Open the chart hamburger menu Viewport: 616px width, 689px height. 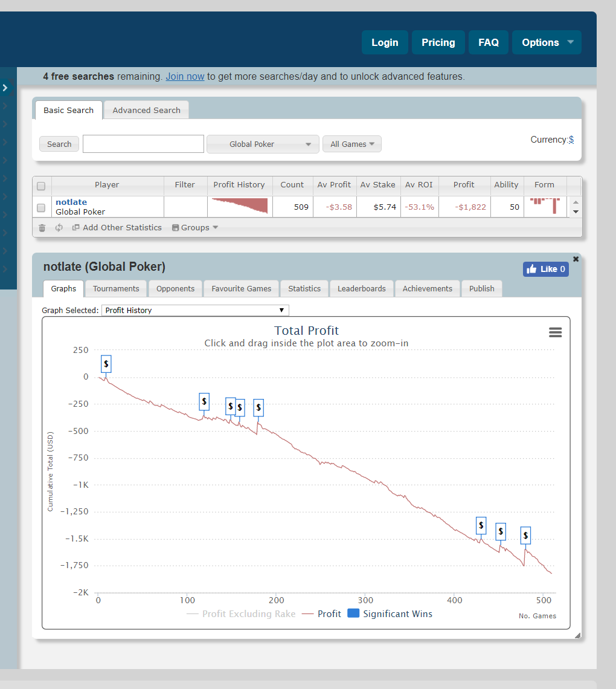555,332
